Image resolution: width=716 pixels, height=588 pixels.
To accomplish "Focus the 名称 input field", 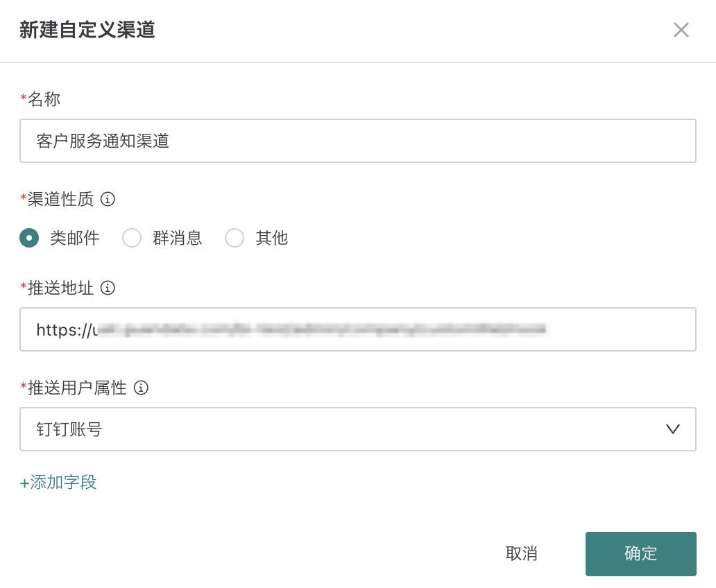I will (x=357, y=141).
